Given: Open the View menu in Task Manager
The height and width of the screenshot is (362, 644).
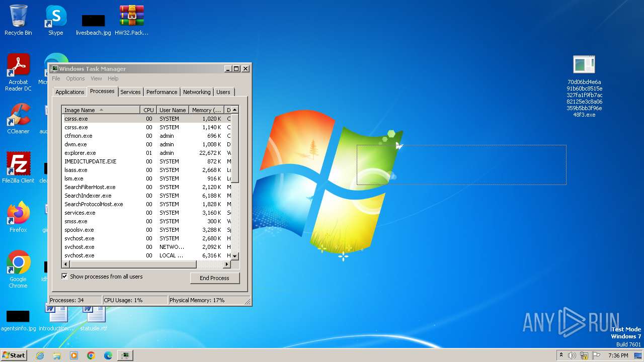Looking at the screenshot, I should [x=96, y=78].
